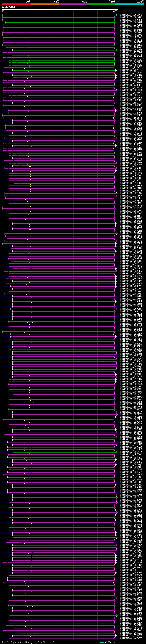Click the UniRef100_Q6IYG4 hit label
The height and width of the screenshot is (644, 146).
pyautogui.click(x=131, y=22)
